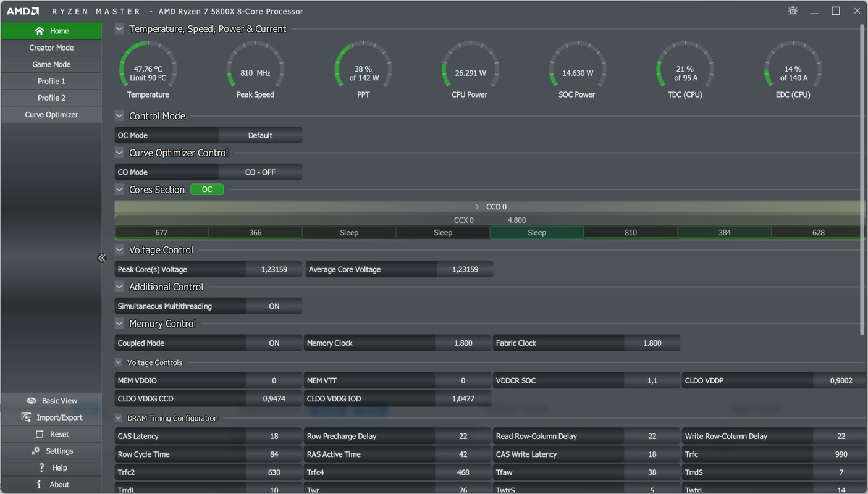Click the TDC (CPU) gauge

pyautogui.click(x=685, y=69)
